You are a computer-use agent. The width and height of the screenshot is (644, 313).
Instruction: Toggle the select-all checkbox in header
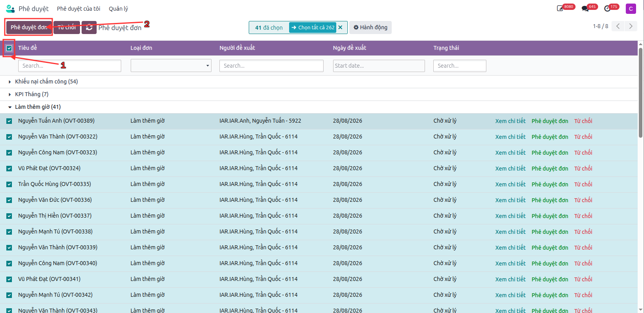[x=9, y=48]
